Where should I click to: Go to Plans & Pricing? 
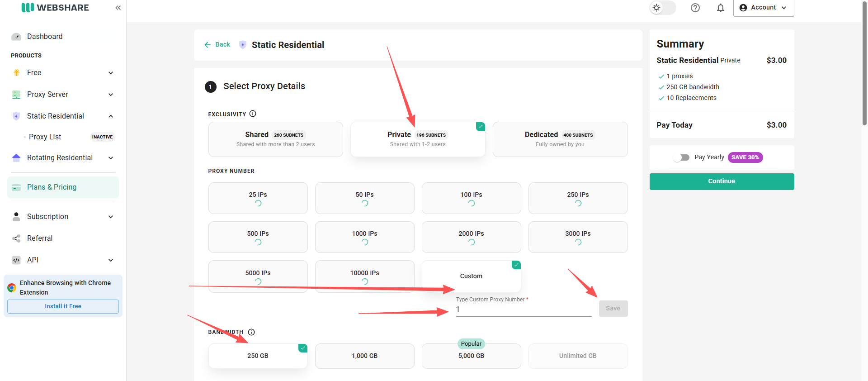pyautogui.click(x=63, y=187)
